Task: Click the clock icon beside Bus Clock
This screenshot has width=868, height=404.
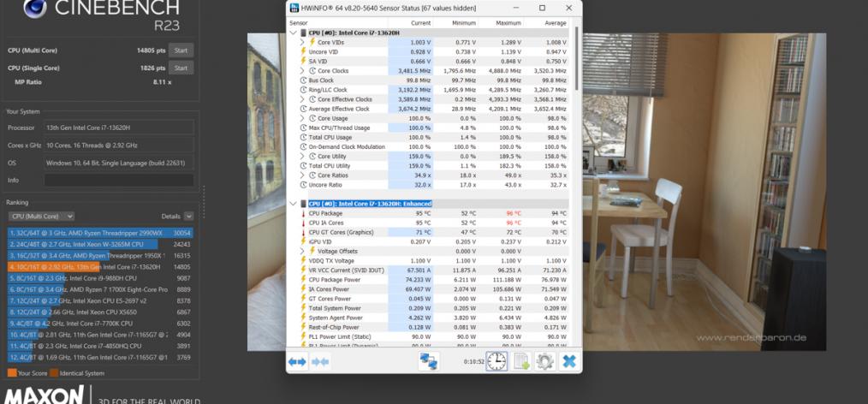Action: (303, 80)
